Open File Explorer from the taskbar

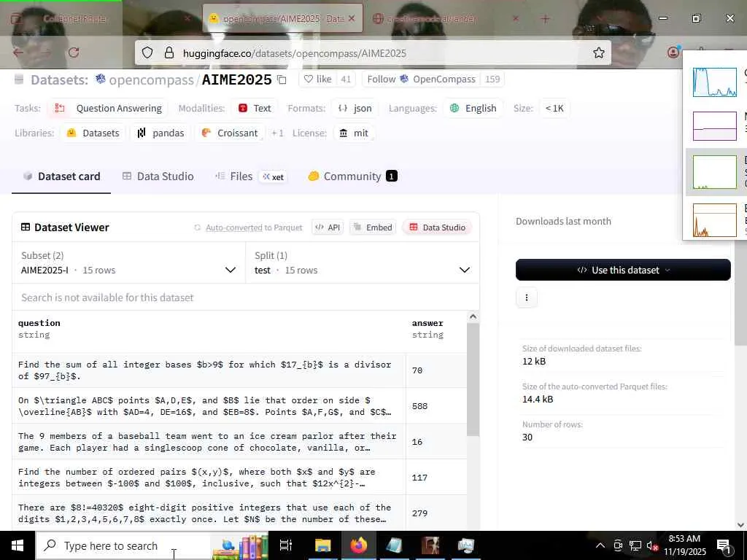pyautogui.click(x=322, y=545)
